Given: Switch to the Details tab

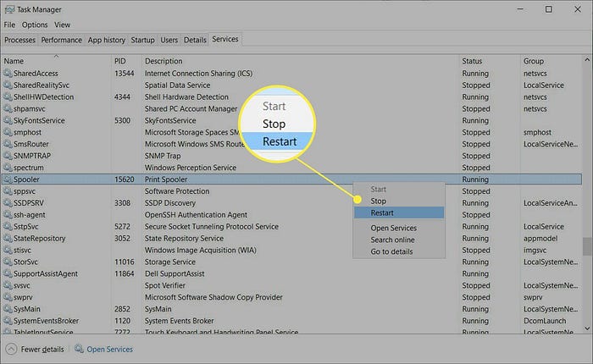Looking at the screenshot, I should coord(195,40).
